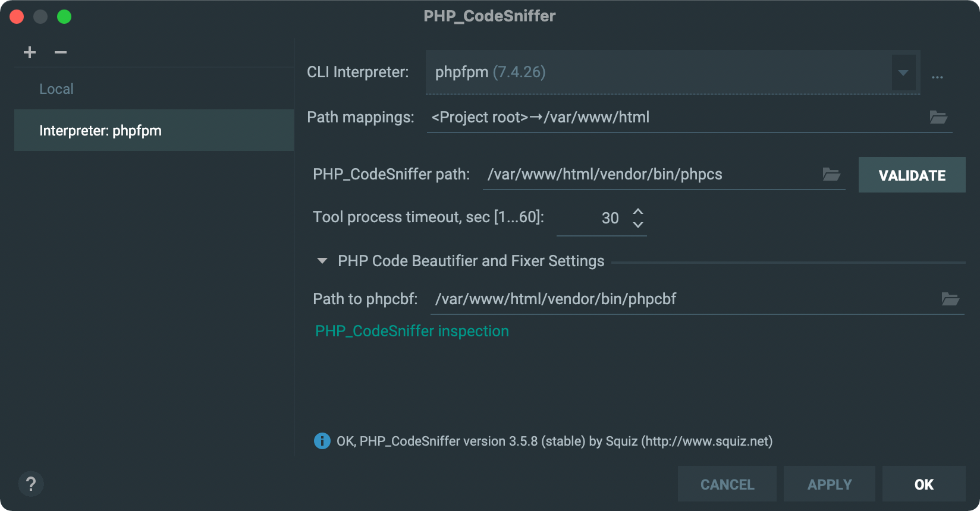
Task: Browse for phpcs path folder icon
Action: 831,174
